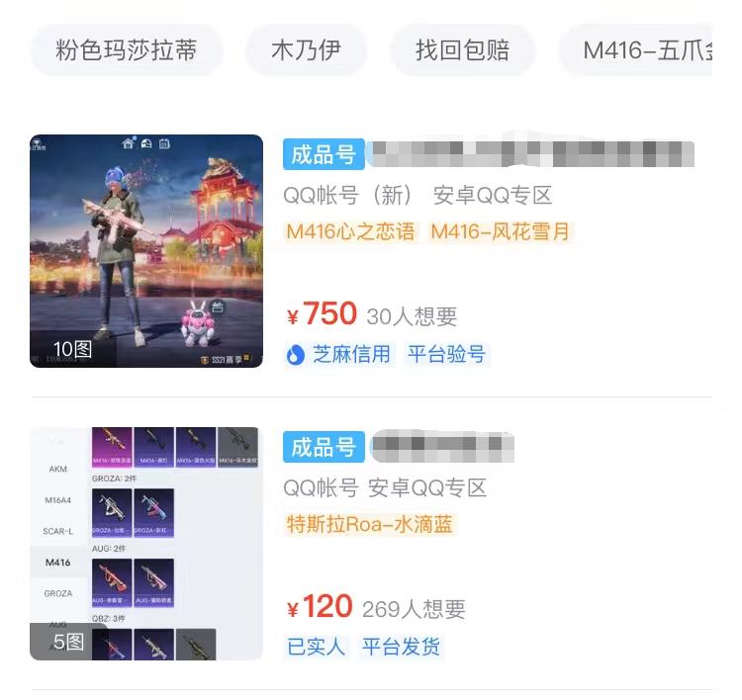The image size is (742, 700).
Task: Tap the 找回包赔 filter chip
Action: (462, 50)
